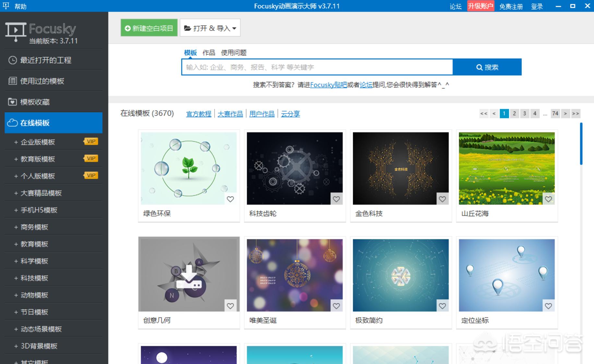Open 模板收藏 via its bookmark icon
594x364 pixels.
tap(12, 102)
